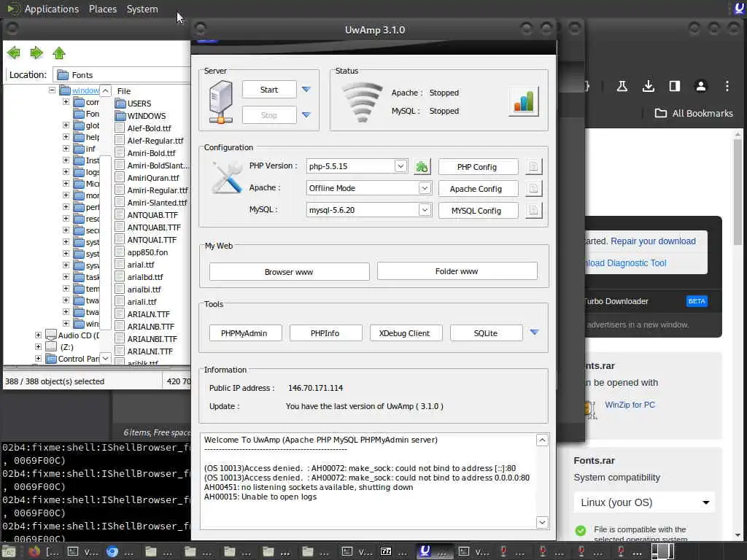Open the SQLite tool
The width and height of the screenshot is (747, 560).
pos(486,333)
